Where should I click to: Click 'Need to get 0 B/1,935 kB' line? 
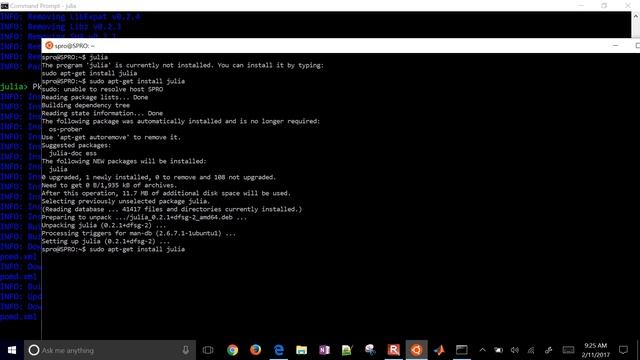[109, 185]
